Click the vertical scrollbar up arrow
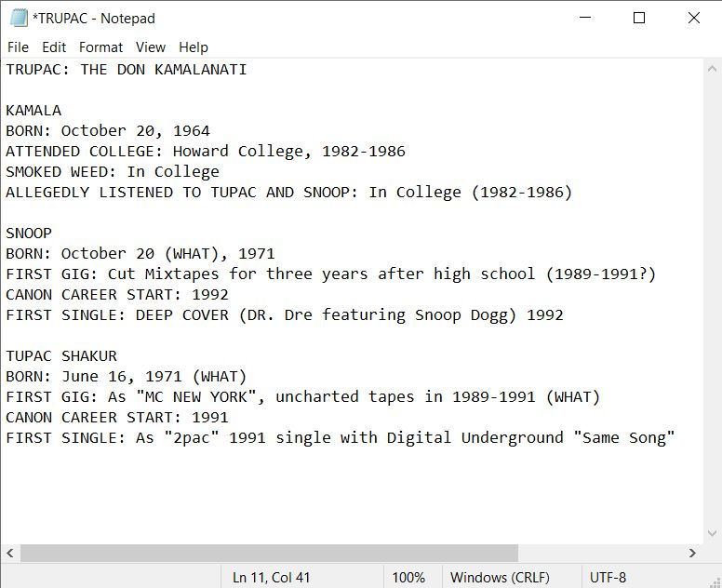 pos(712,69)
